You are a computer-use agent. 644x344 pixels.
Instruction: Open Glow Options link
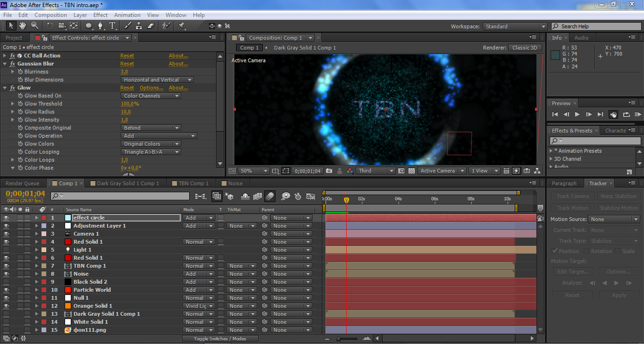tap(151, 88)
